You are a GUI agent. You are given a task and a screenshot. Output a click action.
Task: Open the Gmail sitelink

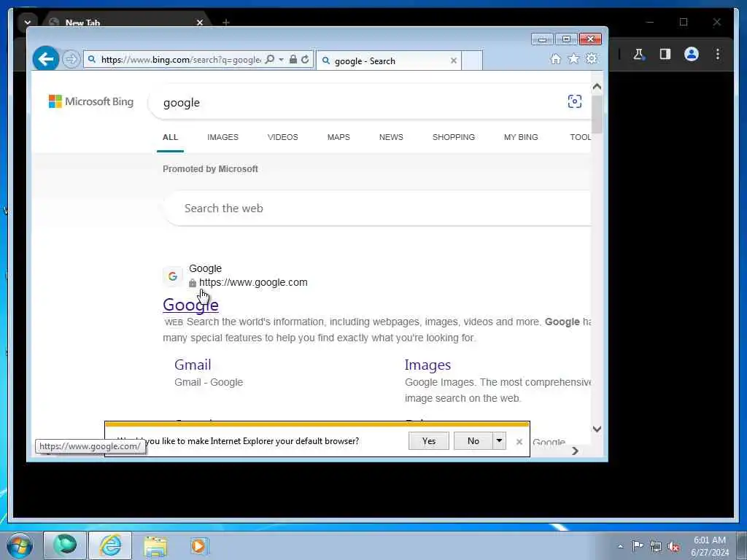pos(193,365)
